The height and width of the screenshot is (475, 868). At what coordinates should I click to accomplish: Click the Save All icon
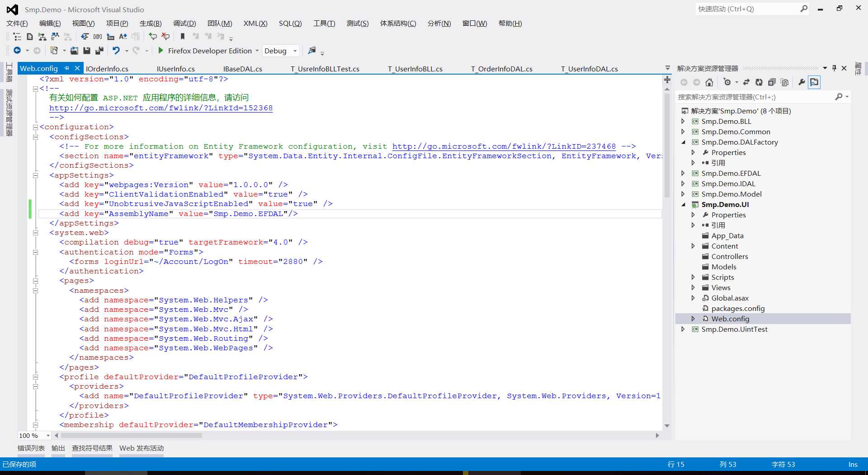(x=99, y=51)
